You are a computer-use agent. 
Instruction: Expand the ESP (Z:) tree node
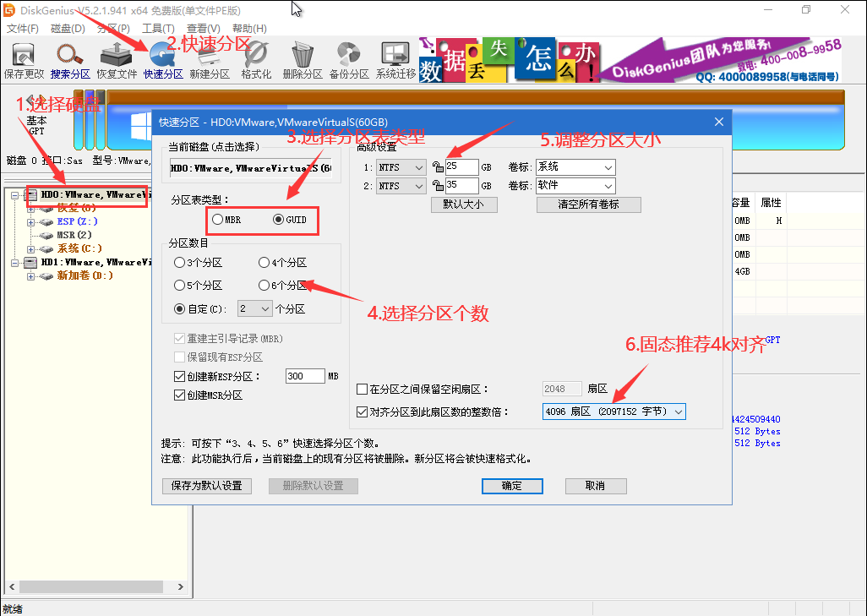[31, 221]
